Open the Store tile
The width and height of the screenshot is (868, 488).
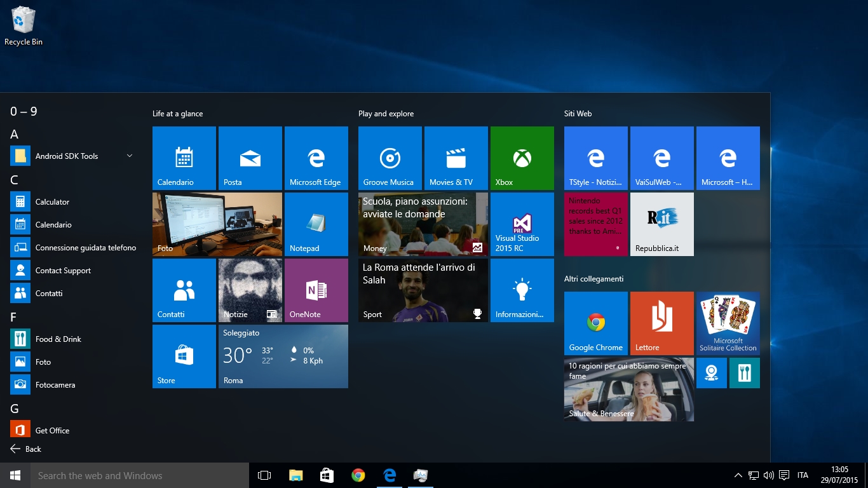(x=184, y=356)
